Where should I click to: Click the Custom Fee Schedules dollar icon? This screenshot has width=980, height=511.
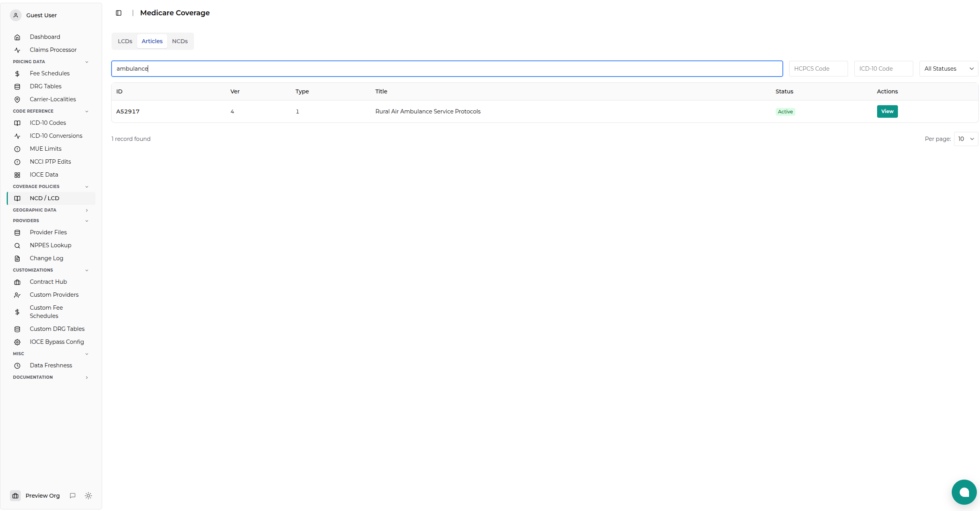pos(17,312)
